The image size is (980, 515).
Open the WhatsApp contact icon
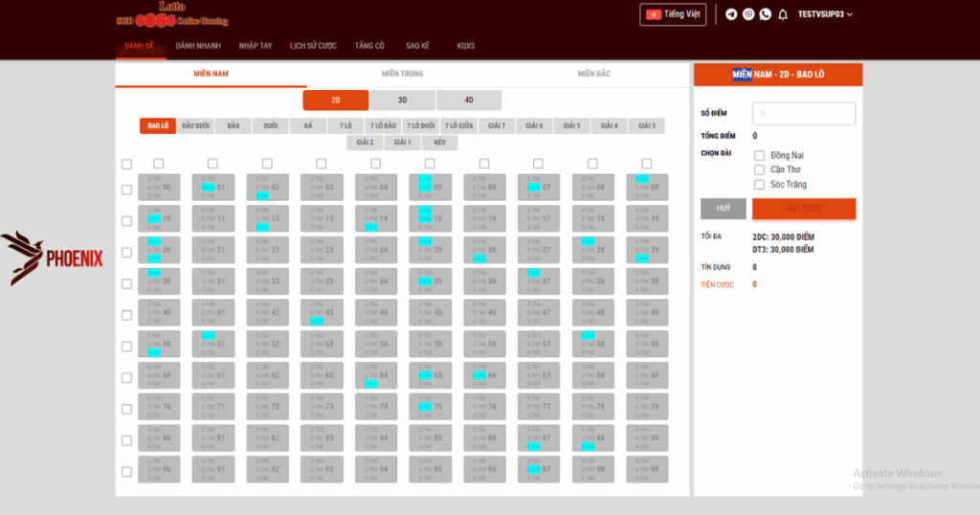coord(765,14)
